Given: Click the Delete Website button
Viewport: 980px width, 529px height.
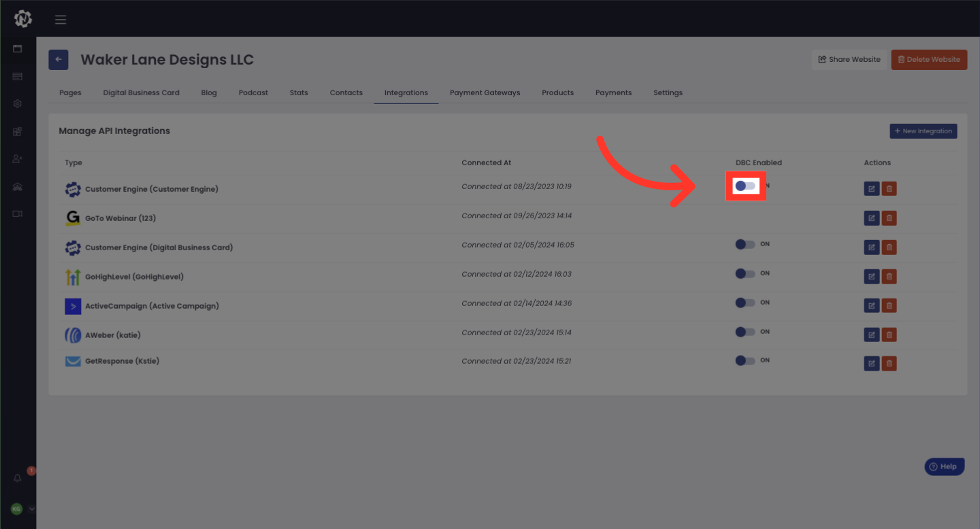Looking at the screenshot, I should [929, 59].
